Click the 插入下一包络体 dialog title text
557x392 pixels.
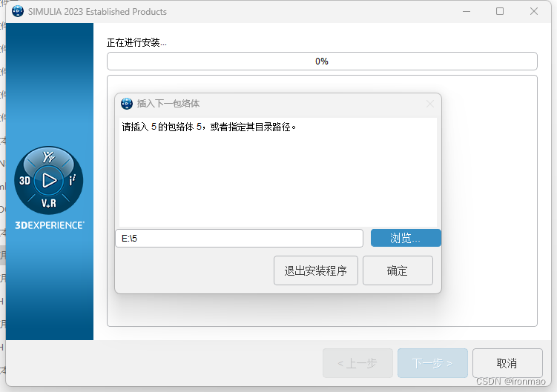click(x=168, y=104)
